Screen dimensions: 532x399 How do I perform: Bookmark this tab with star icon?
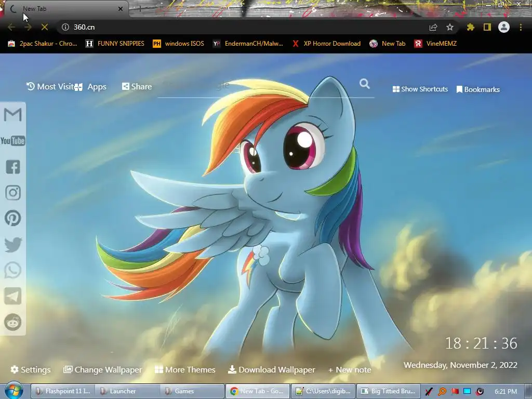(450, 27)
